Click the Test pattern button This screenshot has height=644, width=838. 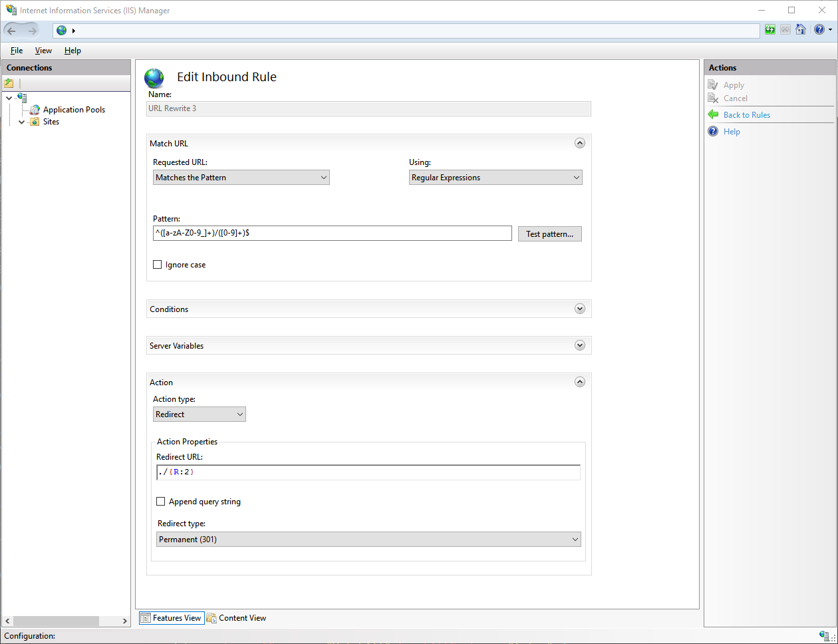[550, 234]
